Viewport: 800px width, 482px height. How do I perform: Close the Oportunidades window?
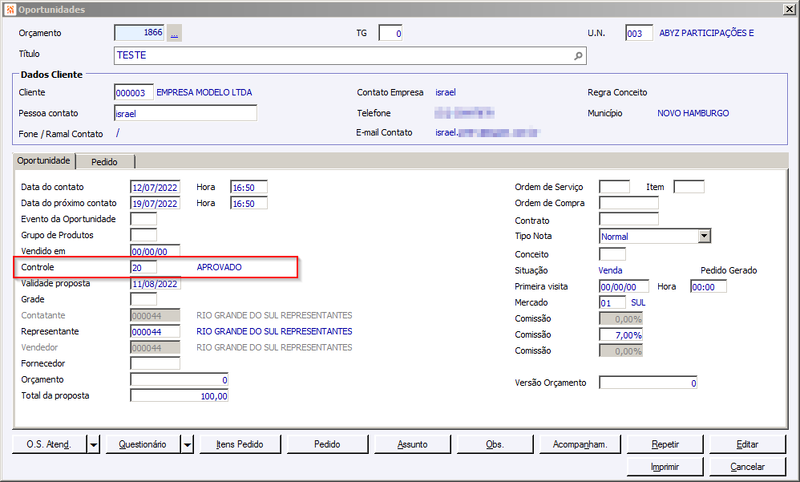789,9
